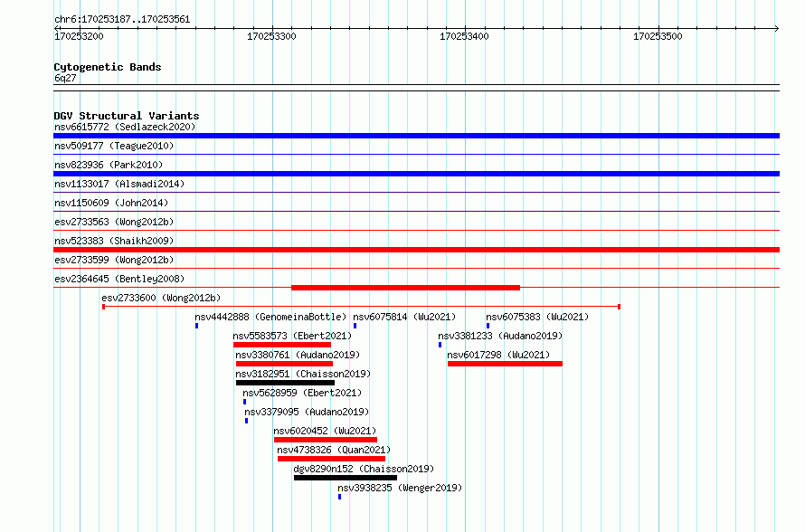Screen dimensions: 805x532
Task: Click the thin red span line of esv2733600
Action: click(362, 307)
